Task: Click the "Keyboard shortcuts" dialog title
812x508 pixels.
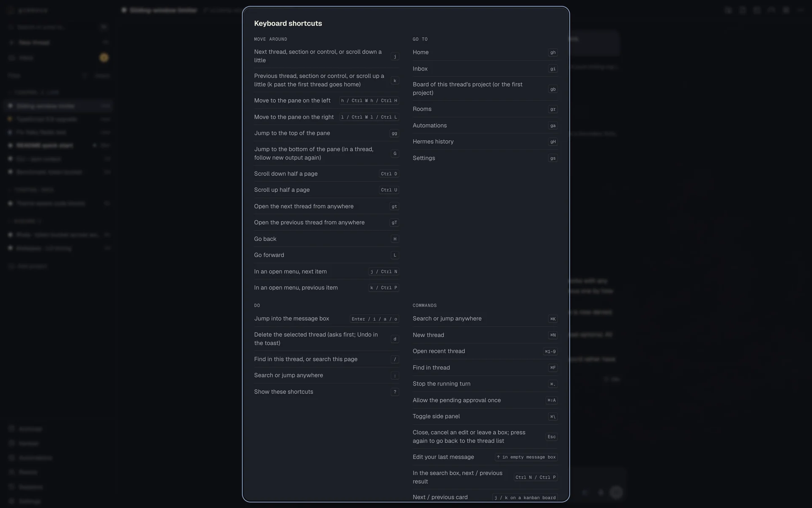Action: tap(288, 24)
